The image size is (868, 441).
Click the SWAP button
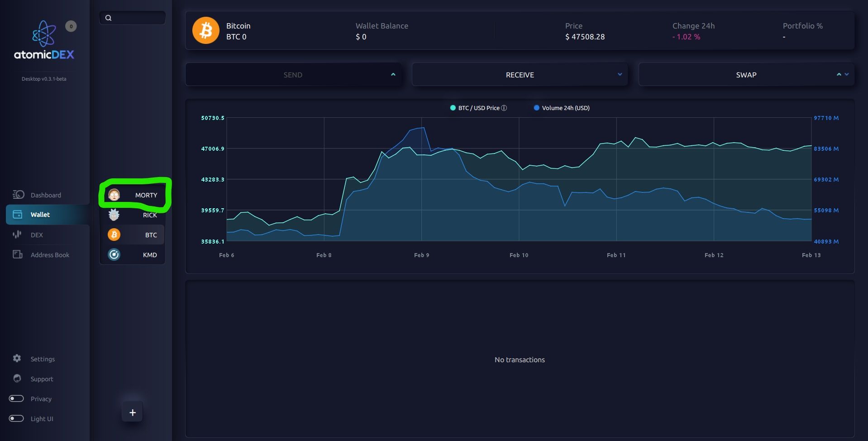(x=747, y=75)
